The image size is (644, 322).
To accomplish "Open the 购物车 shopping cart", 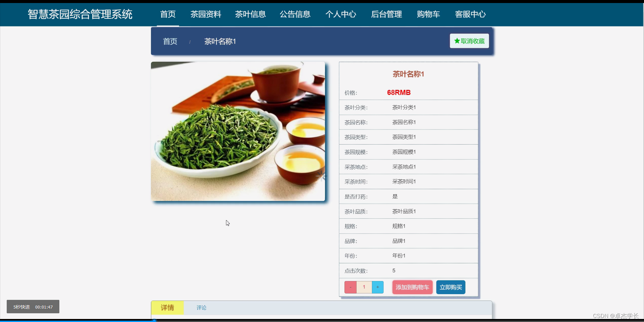I will point(428,14).
